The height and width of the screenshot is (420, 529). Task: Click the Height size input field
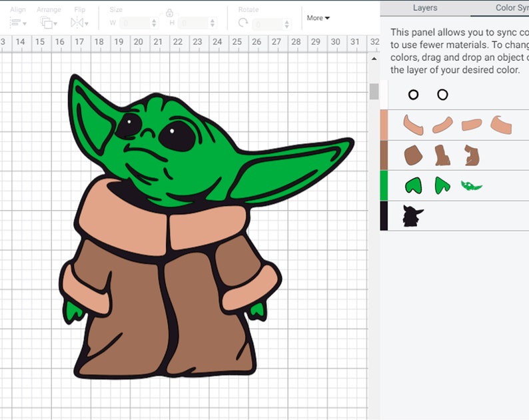pos(193,23)
